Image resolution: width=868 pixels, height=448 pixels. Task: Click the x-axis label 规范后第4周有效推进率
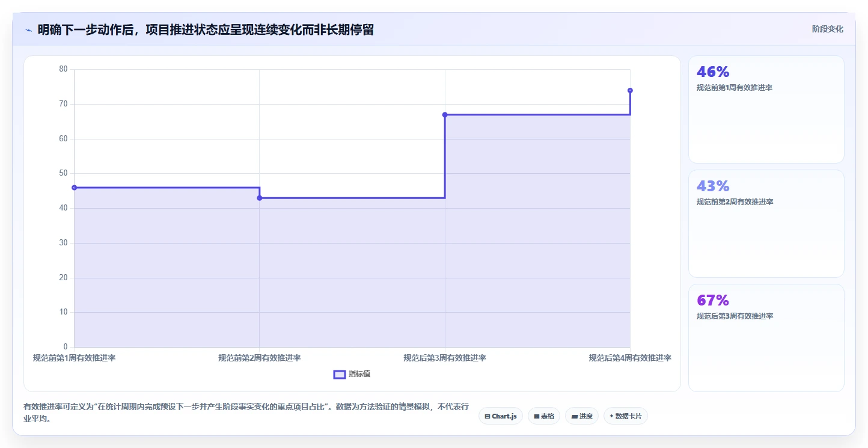point(630,358)
